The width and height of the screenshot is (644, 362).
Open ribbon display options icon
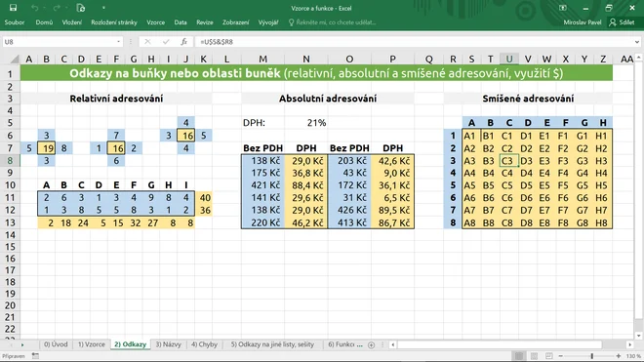pyautogui.click(x=563, y=8)
